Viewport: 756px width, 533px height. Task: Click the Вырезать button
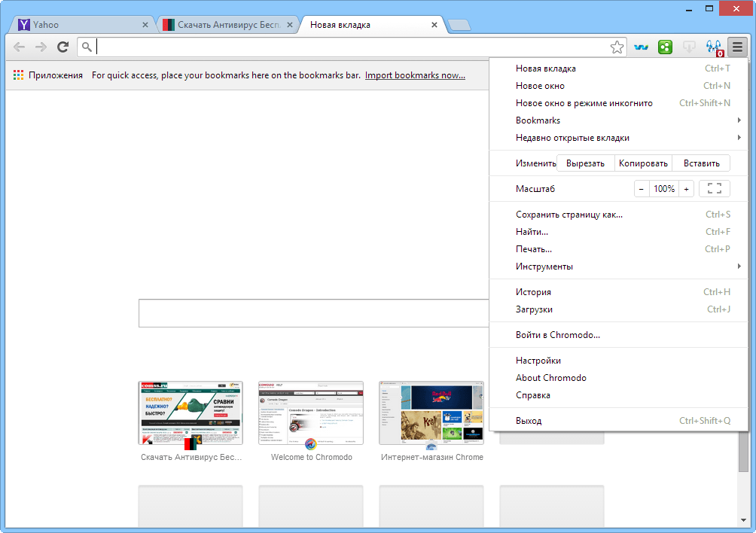point(585,163)
